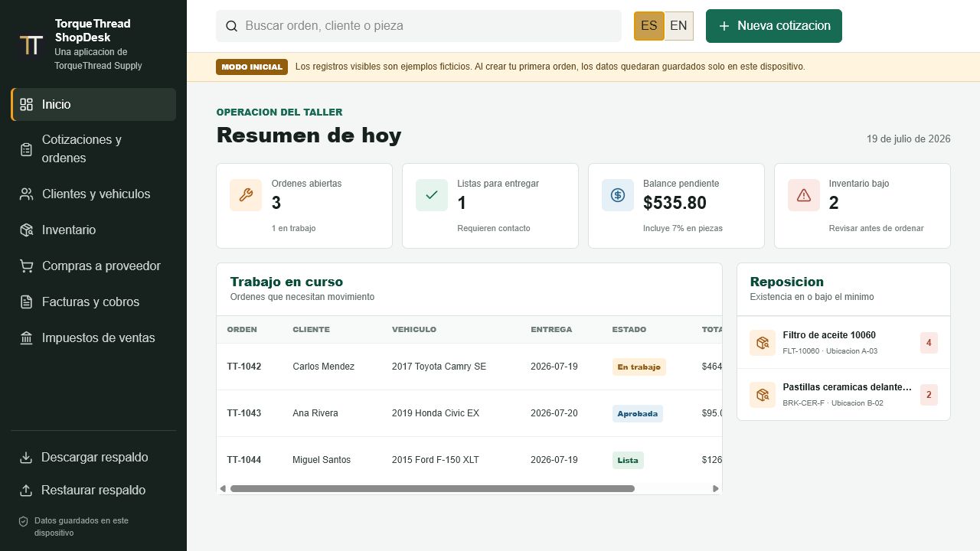Click the download icon for Descargar respaldo
This screenshot has width=980, height=551.
(26, 458)
